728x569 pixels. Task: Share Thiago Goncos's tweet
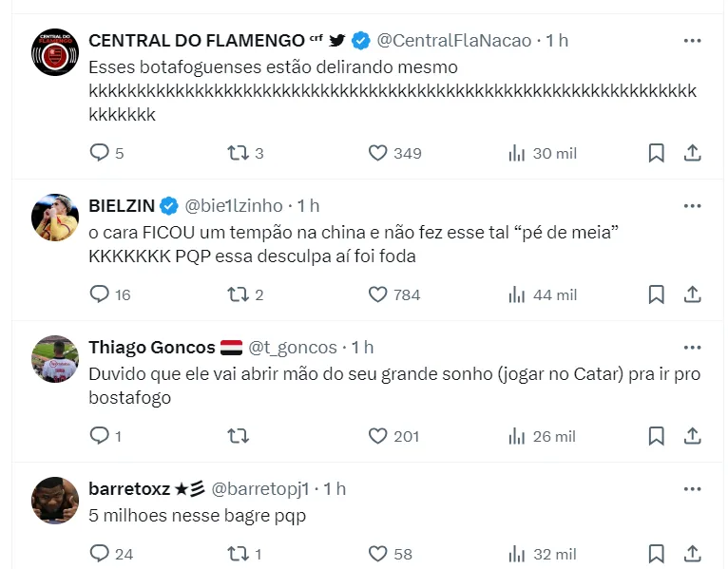pos(693,436)
